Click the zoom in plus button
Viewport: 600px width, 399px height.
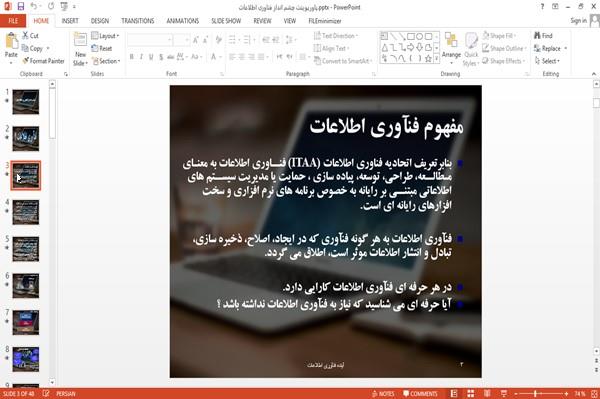pyautogui.click(x=566, y=394)
